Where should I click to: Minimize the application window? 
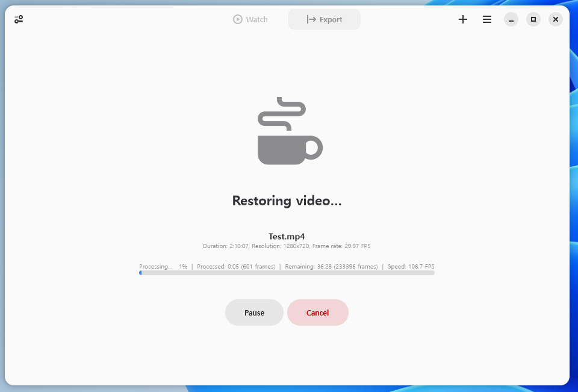click(x=511, y=19)
